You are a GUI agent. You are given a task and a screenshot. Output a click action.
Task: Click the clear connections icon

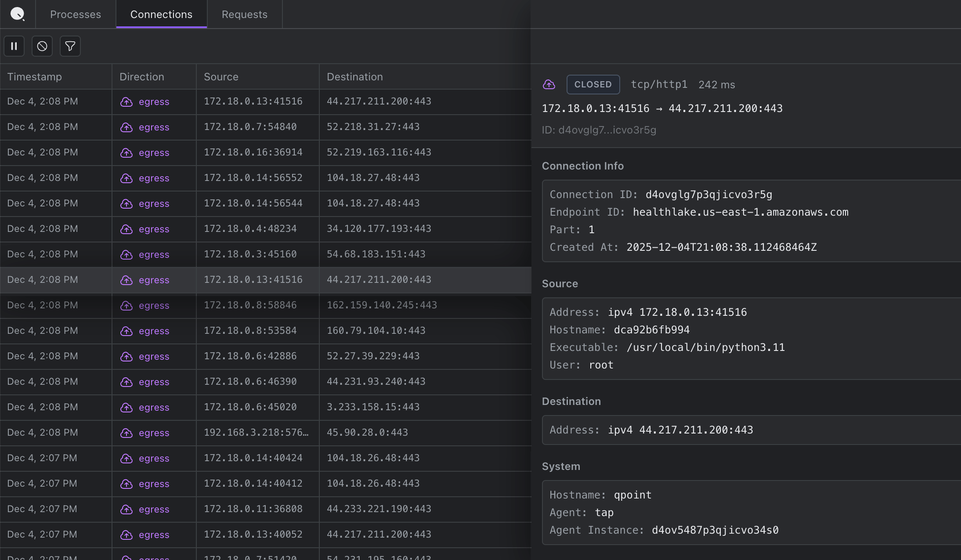pos(42,46)
